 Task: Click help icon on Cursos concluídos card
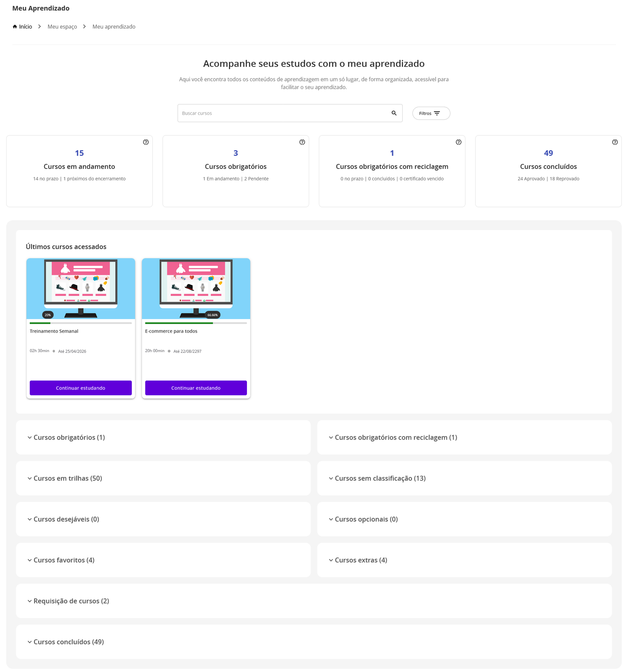point(615,142)
